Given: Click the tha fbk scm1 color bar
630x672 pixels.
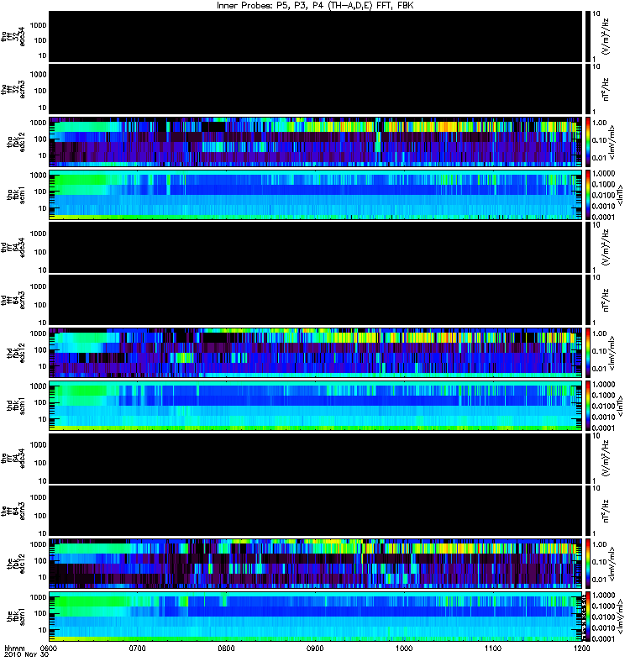Looking at the screenshot, I should pyautogui.click(x=588, y=195).
